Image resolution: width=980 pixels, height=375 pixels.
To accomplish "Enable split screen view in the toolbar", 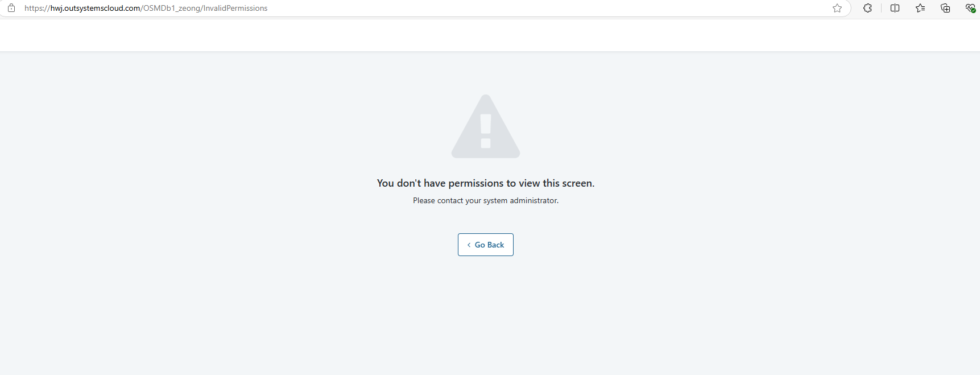I will [x=895, y=8].
